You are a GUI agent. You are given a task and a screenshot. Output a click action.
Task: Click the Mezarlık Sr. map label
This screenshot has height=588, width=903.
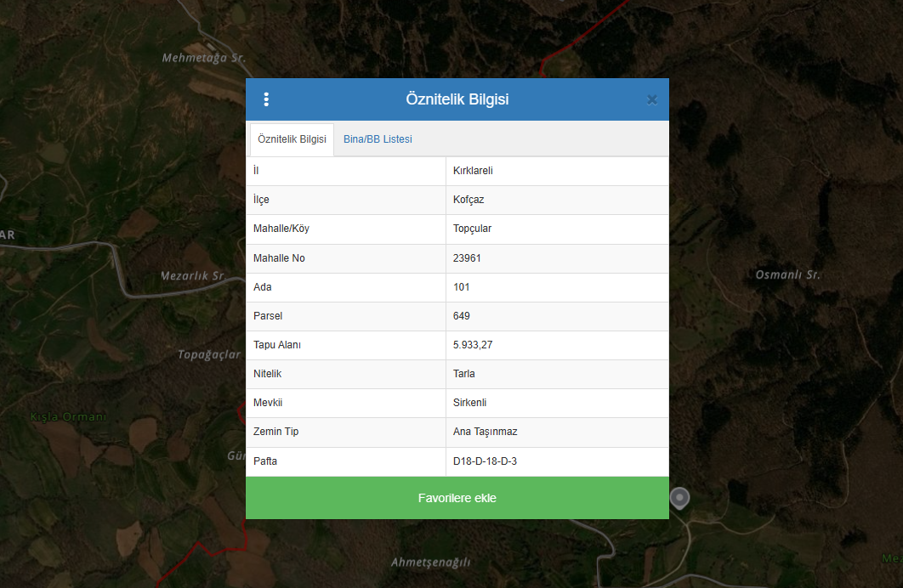click(x=192, y=276)
